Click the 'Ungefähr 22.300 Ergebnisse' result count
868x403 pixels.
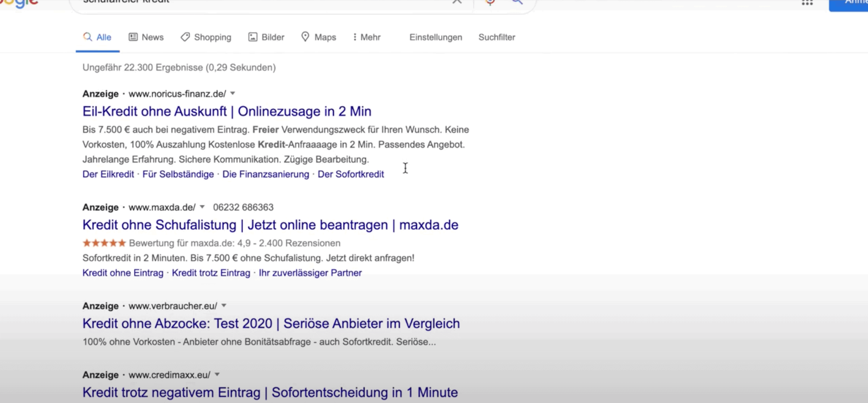coord(179,67)
